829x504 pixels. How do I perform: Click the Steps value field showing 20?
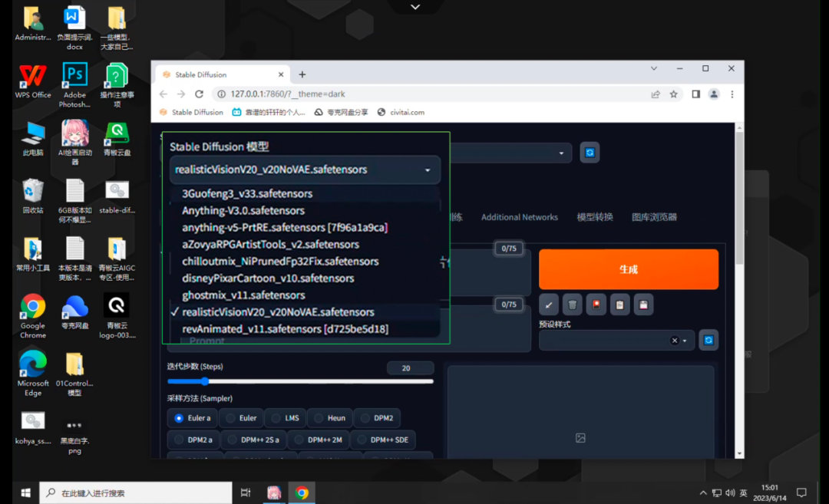[410, 368]
